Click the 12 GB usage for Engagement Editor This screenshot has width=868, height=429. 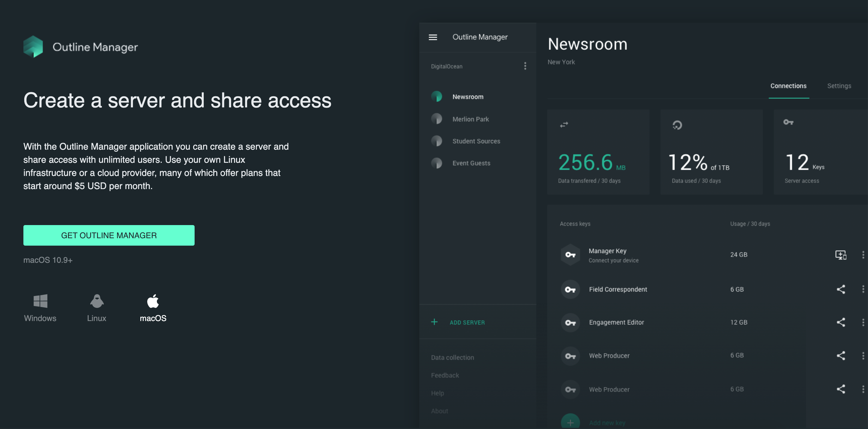(739, 322)
